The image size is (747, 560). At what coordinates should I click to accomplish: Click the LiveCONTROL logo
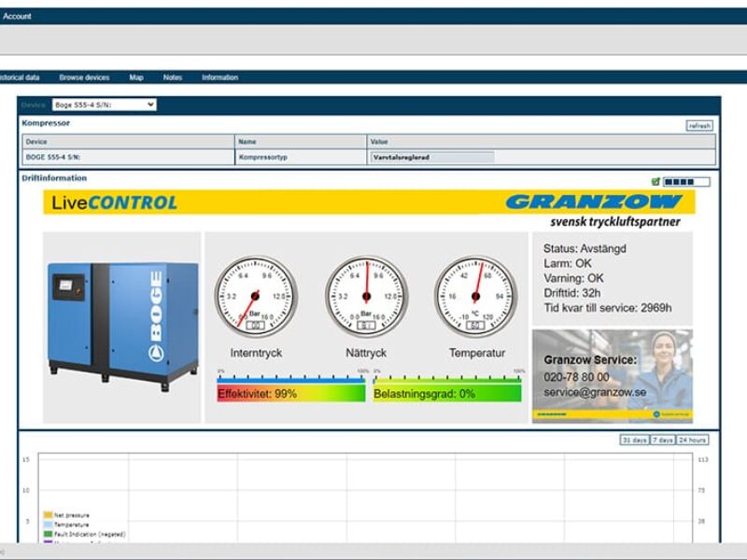pyautogui.click(x=114, y=203)
